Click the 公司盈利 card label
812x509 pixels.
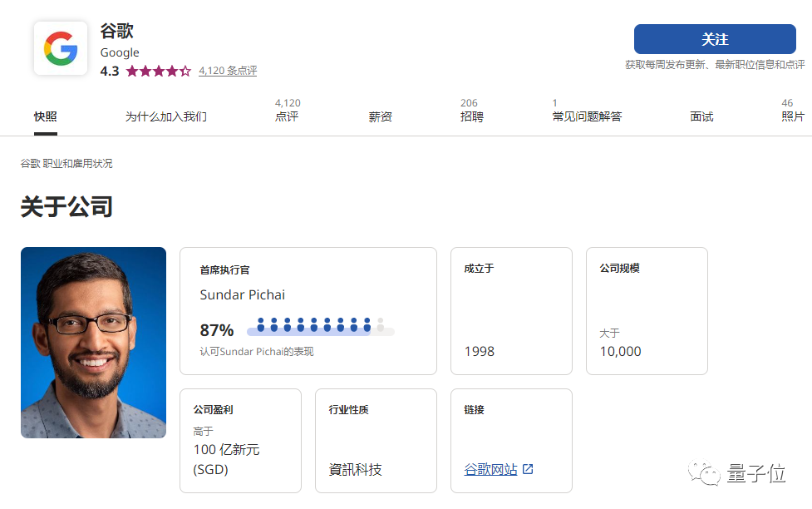point(213,409)
